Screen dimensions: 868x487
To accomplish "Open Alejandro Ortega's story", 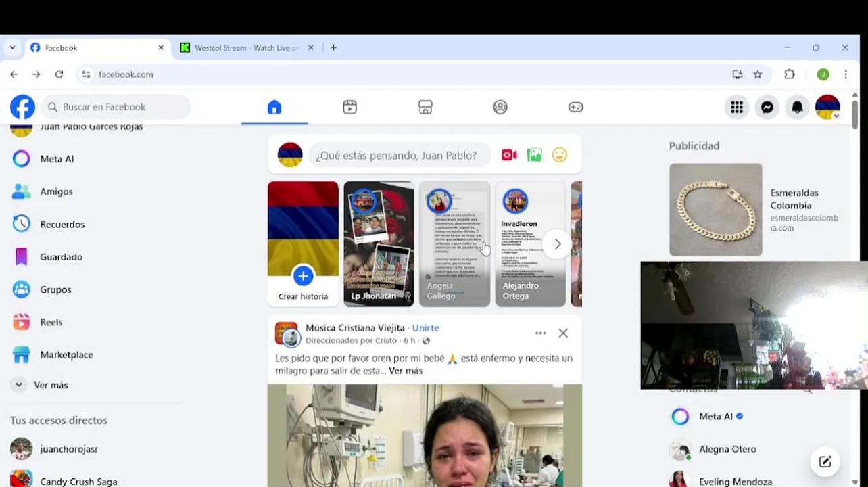I will click(530, 243).
